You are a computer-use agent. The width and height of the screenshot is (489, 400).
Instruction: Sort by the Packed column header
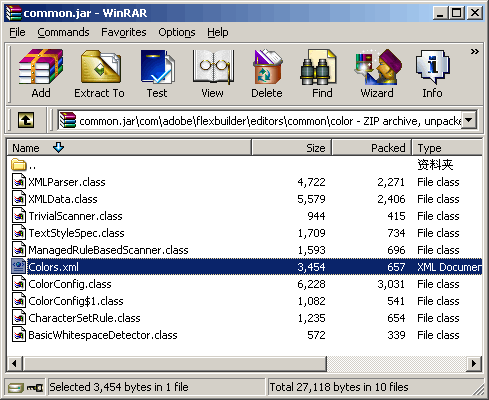[x=372, y=148]
